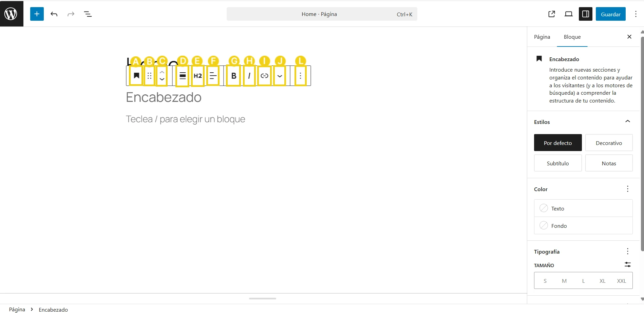Switch to the Página tab
644x313 pixels.
[542, 37]
